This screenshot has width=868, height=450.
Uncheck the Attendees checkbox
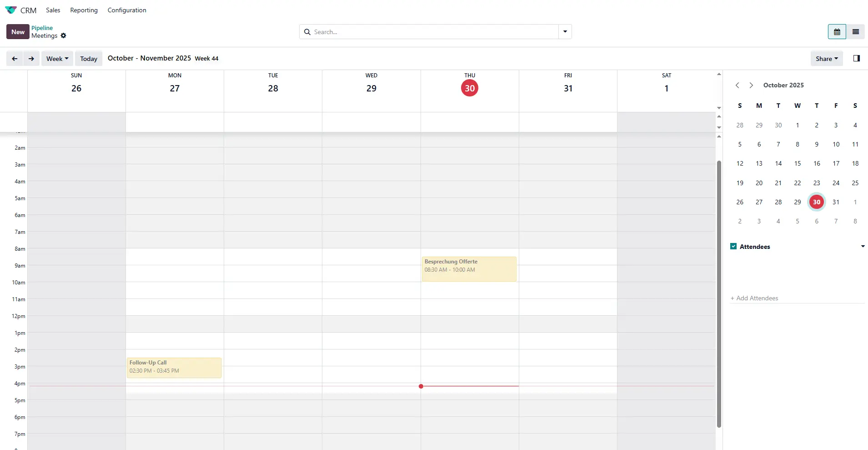[x=733, y=246]
